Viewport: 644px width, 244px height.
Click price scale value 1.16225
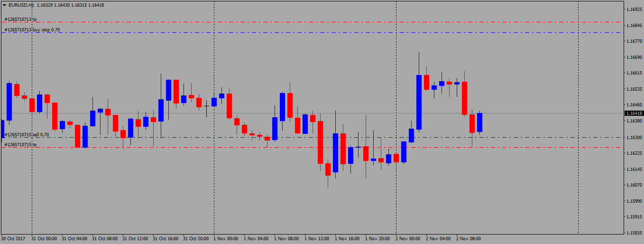[634, 153]
